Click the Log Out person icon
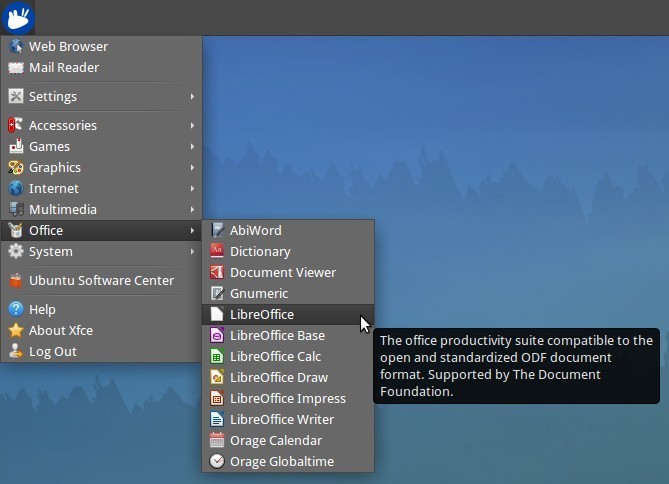The width and height of the screenshot is (669, 484). point(16,351)
